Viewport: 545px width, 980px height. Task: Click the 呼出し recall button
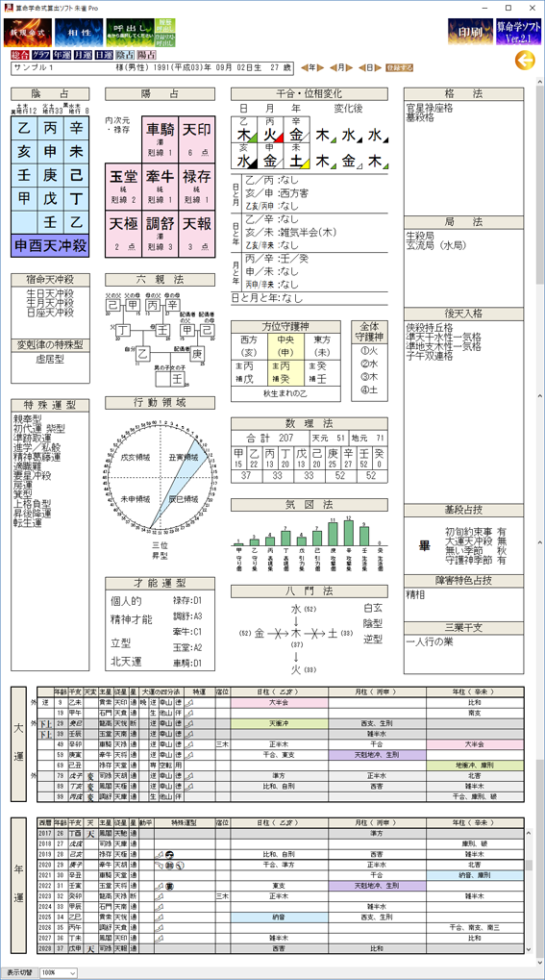[x=129, y=32]
